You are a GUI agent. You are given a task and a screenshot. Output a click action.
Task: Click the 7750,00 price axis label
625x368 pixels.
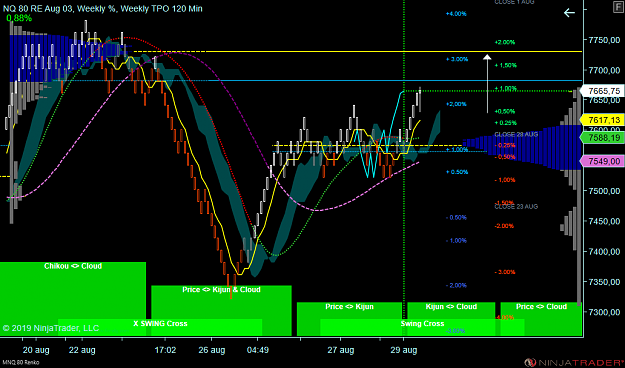(604, 40)
